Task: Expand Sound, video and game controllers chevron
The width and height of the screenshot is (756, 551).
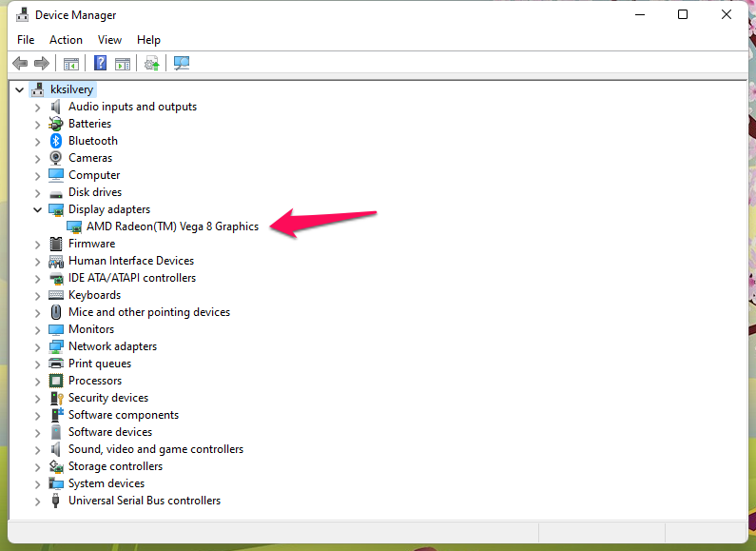Action: click(38, 450)
